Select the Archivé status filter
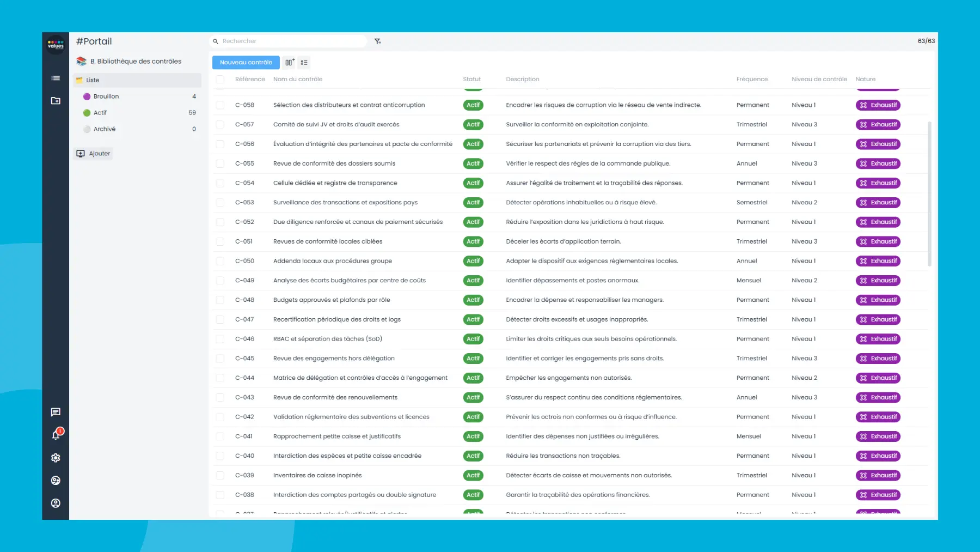This screenshot has height=552, width=980. click(x=104, y=129)
